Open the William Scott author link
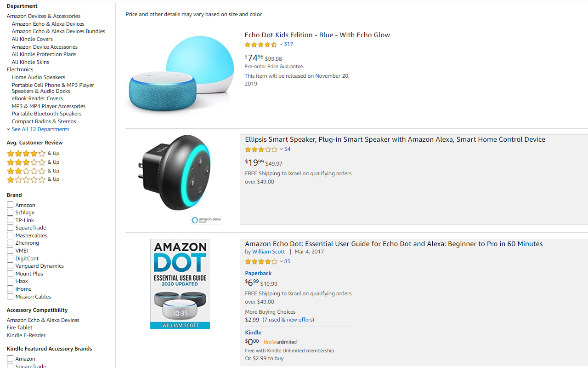The height and width of the screenshot is (368, 588). (x=268, y=252)
